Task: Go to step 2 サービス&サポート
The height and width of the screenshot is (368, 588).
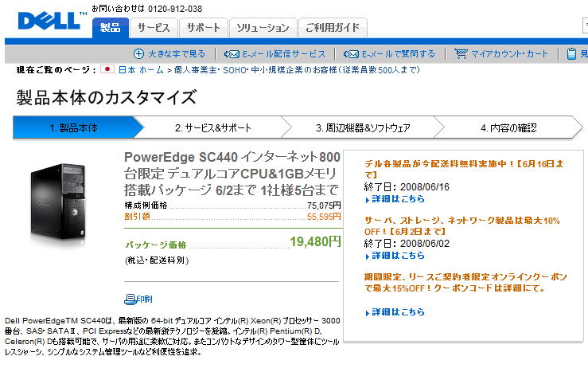Action: [x=212, y=127]
